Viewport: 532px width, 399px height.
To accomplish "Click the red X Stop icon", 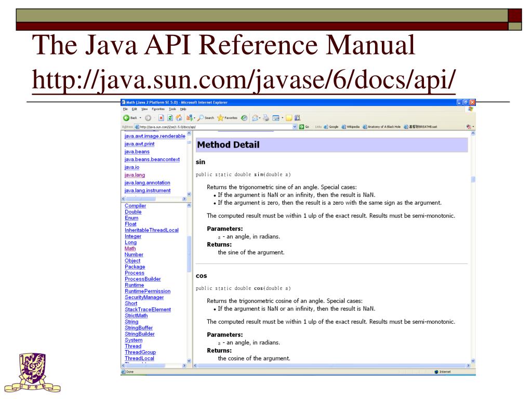I will coord(161,118).
